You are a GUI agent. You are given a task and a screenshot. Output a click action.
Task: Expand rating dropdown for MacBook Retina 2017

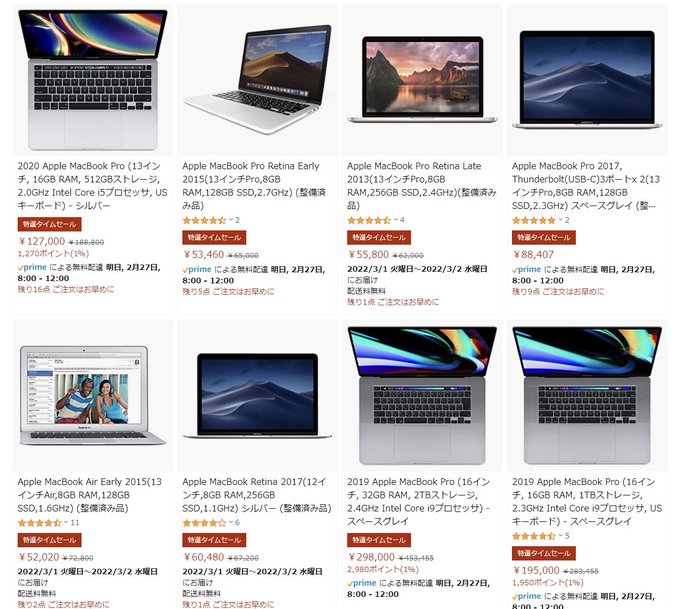click(x=231, y=522)
